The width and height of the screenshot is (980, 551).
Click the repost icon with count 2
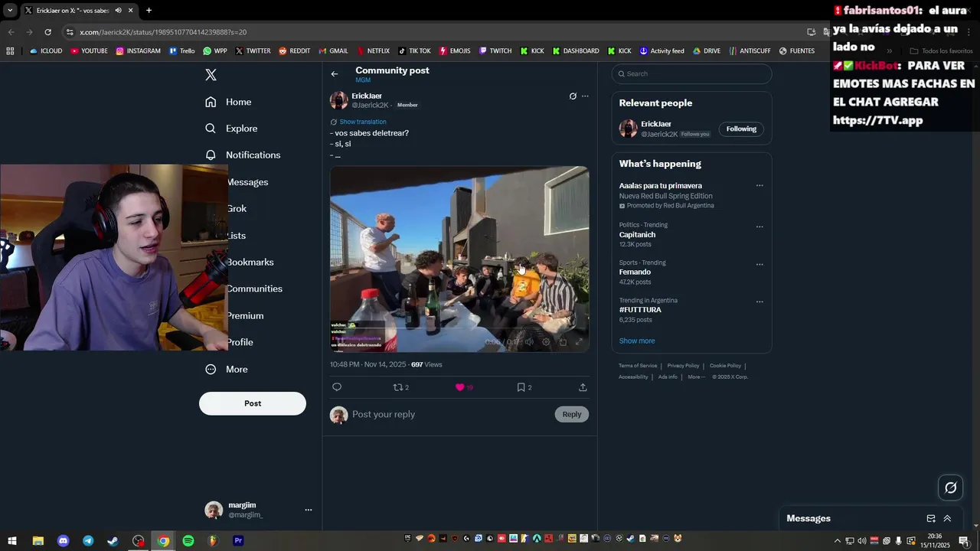click(400, 387)
